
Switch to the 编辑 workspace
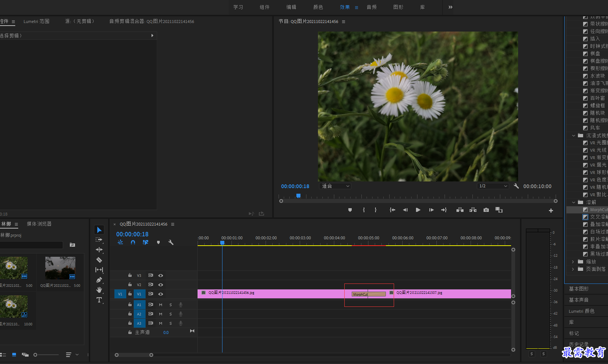click(x=291, y=7)
